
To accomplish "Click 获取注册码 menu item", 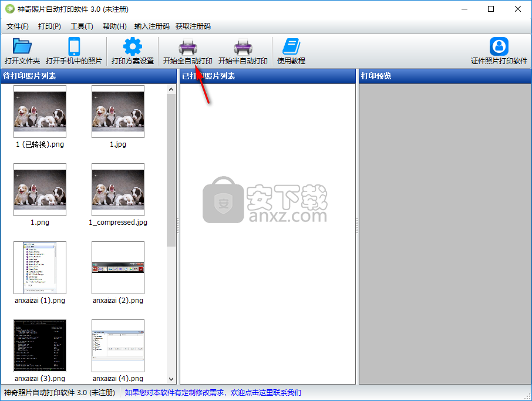I will pyautogui.click(x=193, y=26).
